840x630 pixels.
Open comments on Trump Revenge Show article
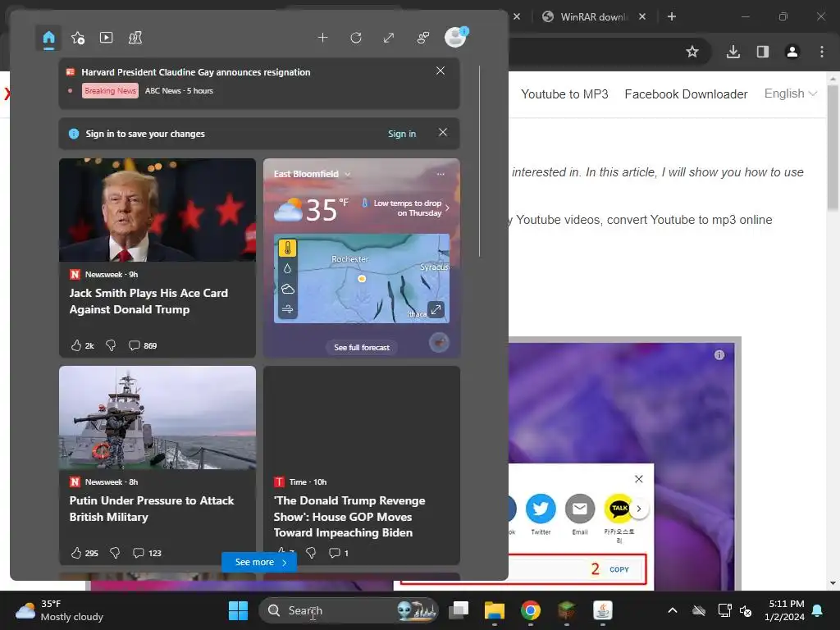coord(339,553)
